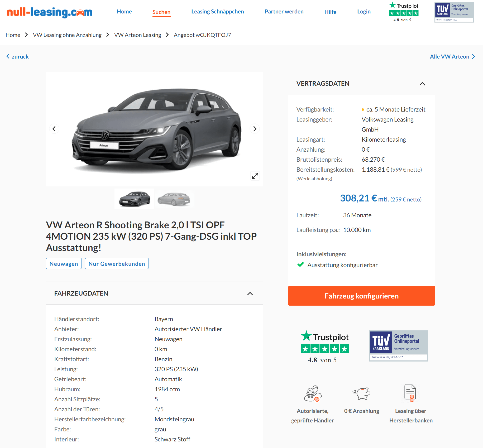Click the Nur Gewerbekunden tag
Screen dimensions: 483x448
point(117,263)
